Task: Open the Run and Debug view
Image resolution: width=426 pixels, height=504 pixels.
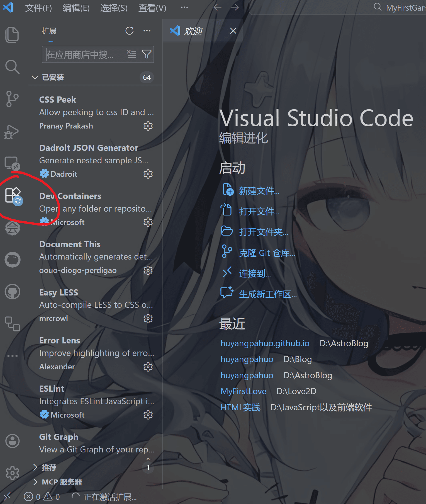Action: click(x=12, y=132)
